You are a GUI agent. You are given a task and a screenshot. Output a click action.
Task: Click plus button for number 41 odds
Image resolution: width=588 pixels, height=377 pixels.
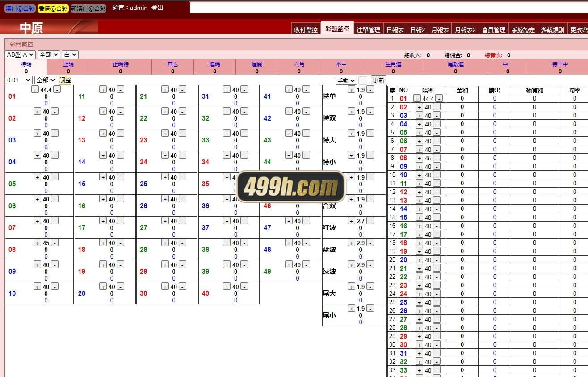(289, 89)
